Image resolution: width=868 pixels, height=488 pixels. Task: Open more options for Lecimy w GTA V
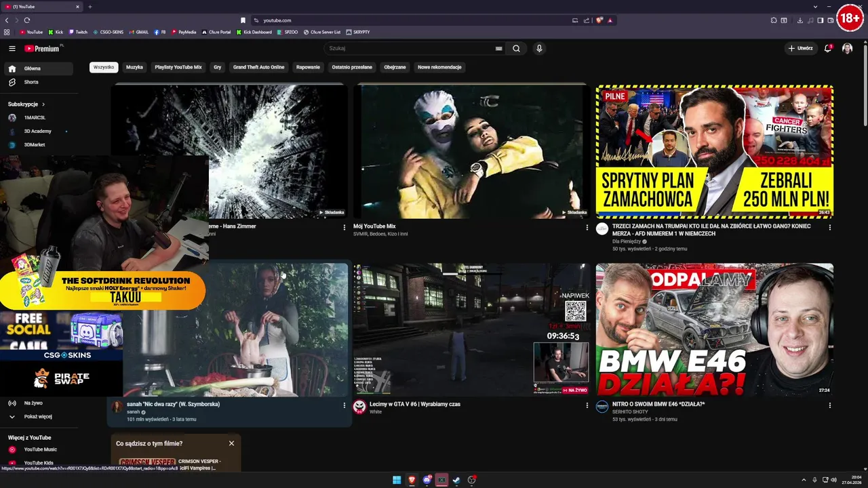(587, 405)
